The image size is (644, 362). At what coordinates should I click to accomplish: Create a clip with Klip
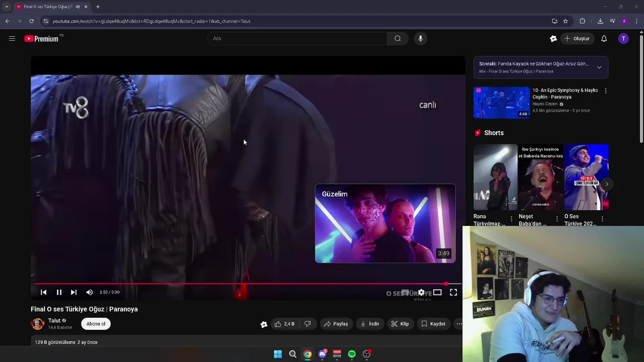click(x=400, y=324)
